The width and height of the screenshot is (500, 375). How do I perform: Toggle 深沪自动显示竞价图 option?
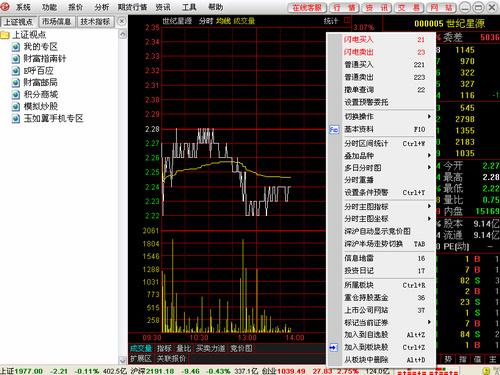tap(385, 231)
